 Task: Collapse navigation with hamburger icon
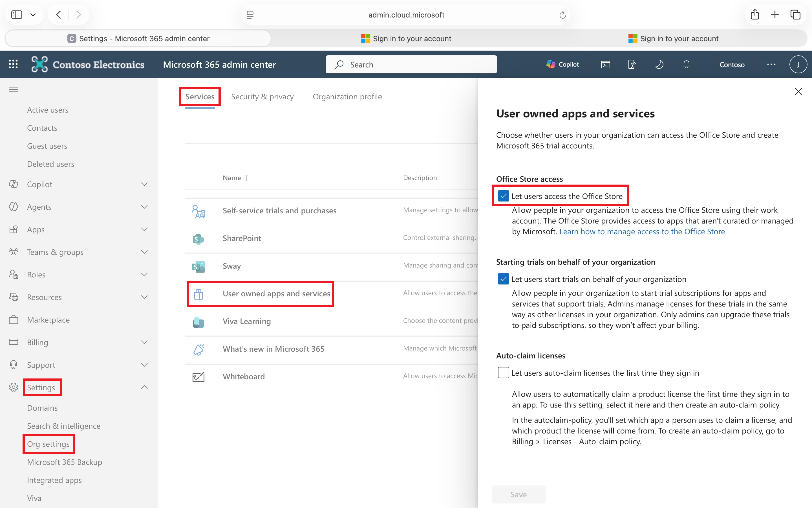pyautogui.click(x=14, y=89)
